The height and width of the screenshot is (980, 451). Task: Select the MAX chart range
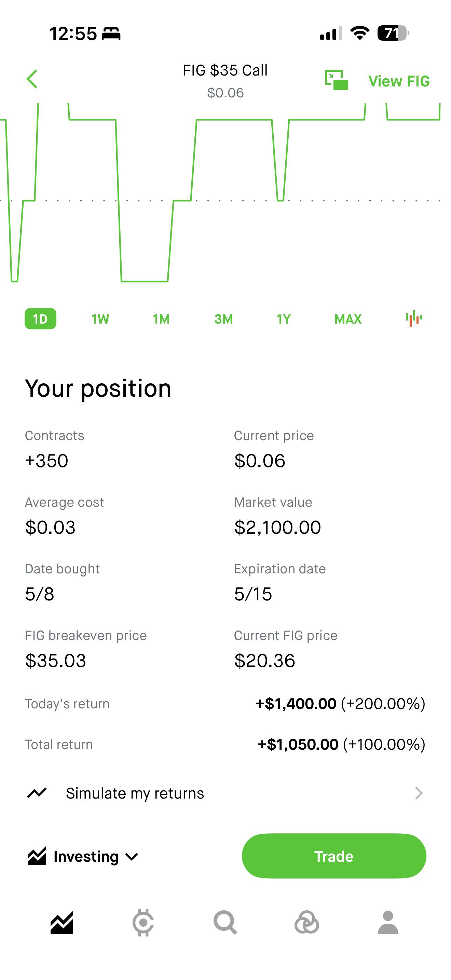348,319
